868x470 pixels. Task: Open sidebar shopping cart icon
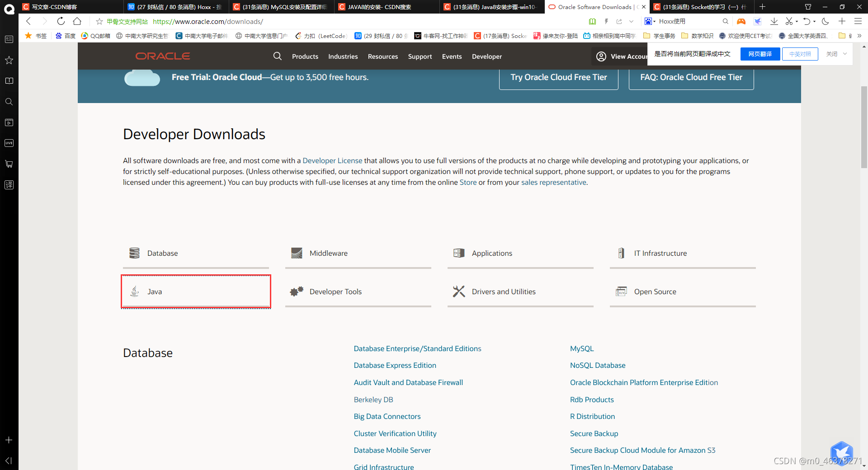(9, 164)
